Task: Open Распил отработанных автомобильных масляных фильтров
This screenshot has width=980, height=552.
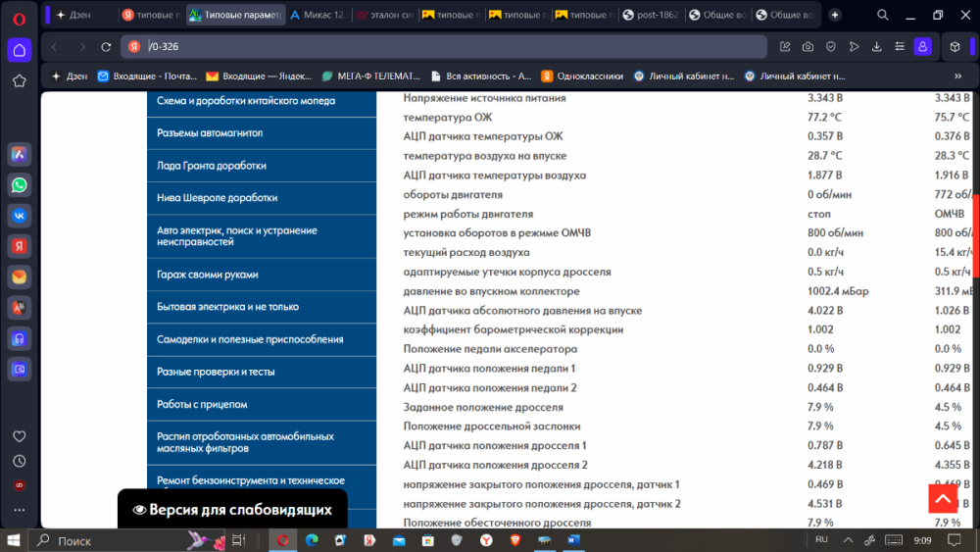Action: (262, 442)
